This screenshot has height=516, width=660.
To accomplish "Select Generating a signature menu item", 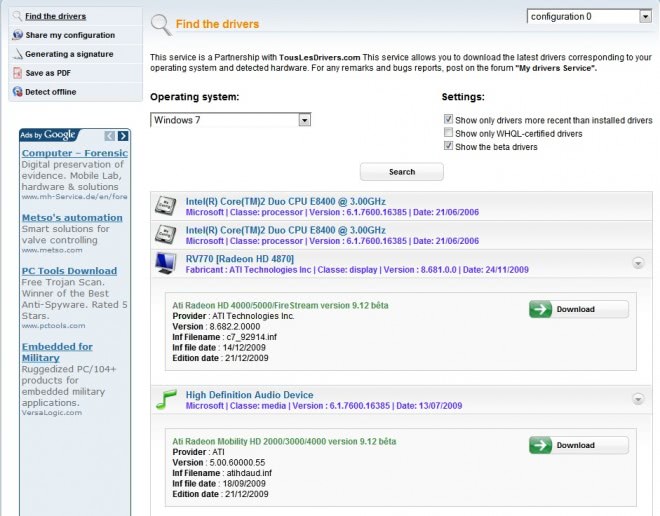I will pos(68,54).
